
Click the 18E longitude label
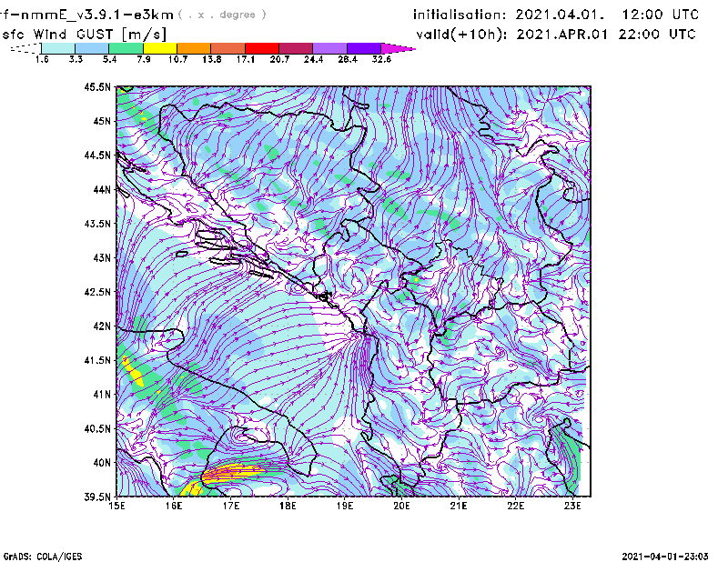tap(288, 506)
